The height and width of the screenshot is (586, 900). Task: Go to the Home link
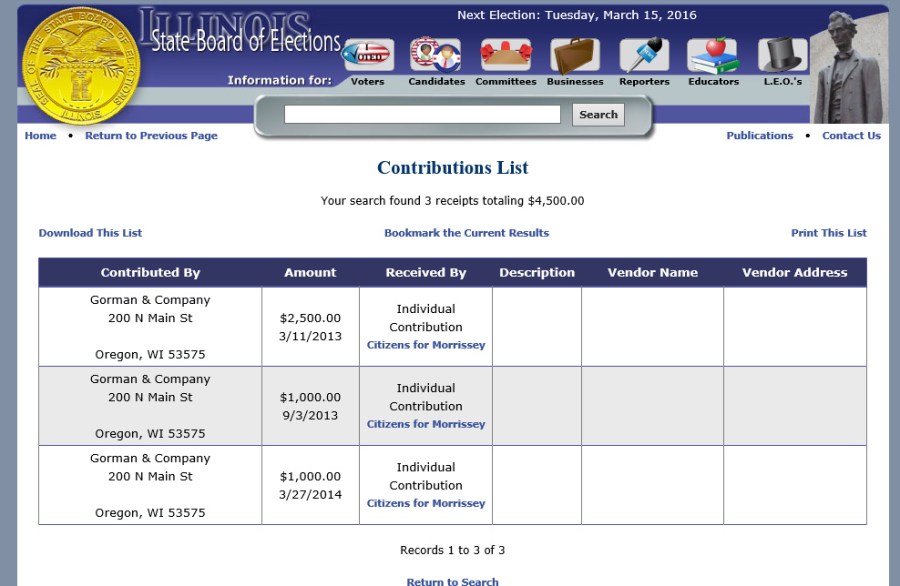coord(40,136)
